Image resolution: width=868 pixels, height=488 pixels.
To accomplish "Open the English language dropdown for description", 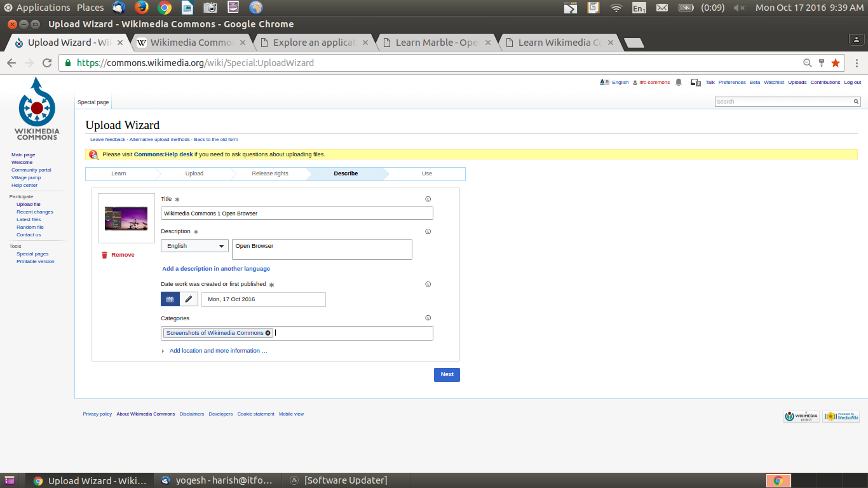I will [194, 246].
